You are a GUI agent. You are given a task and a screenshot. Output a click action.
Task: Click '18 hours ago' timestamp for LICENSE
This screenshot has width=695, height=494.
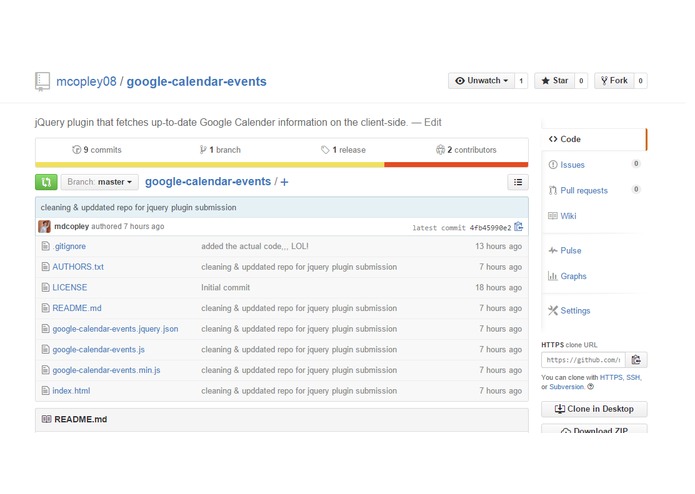pyautogui.click(x=498, y=287)
